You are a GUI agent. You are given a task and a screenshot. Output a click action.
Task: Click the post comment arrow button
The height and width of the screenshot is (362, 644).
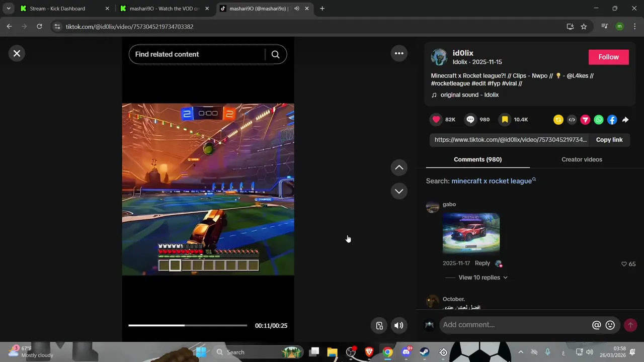(x=630, y=325)
